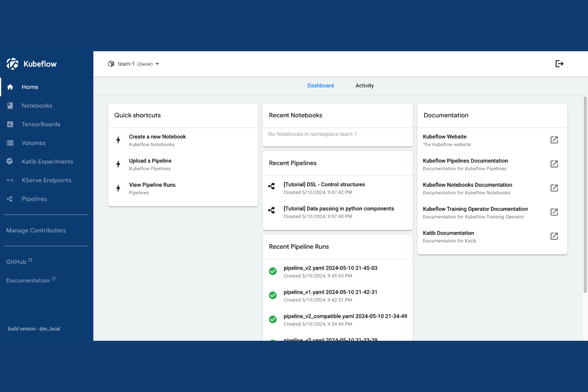Click "No Notebooks in namespace team-1" message
The height and width of the screenshot is (392, 588).
pyautogui.click(x=313, y=134)
